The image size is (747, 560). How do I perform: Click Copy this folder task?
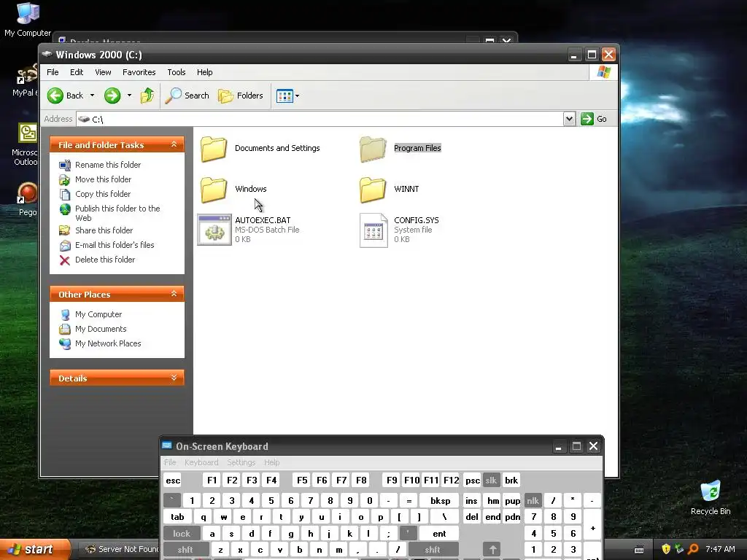tap(102, 194)
